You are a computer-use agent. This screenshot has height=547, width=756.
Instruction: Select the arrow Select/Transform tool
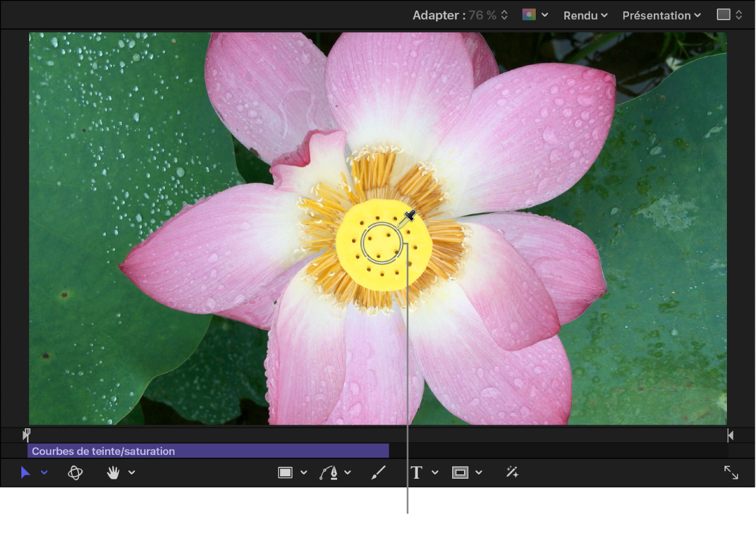coord(26,473)
